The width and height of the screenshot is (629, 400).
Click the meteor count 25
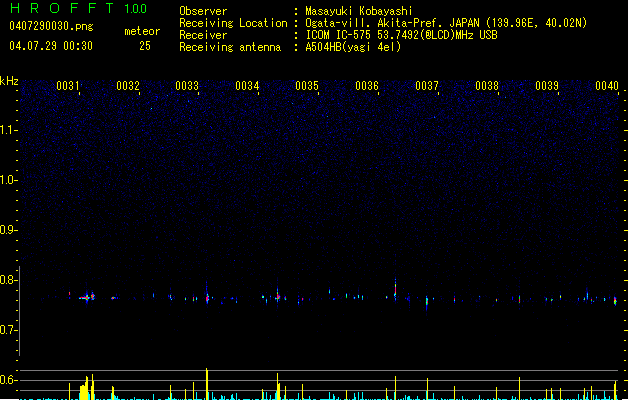[x=145, y=46]
